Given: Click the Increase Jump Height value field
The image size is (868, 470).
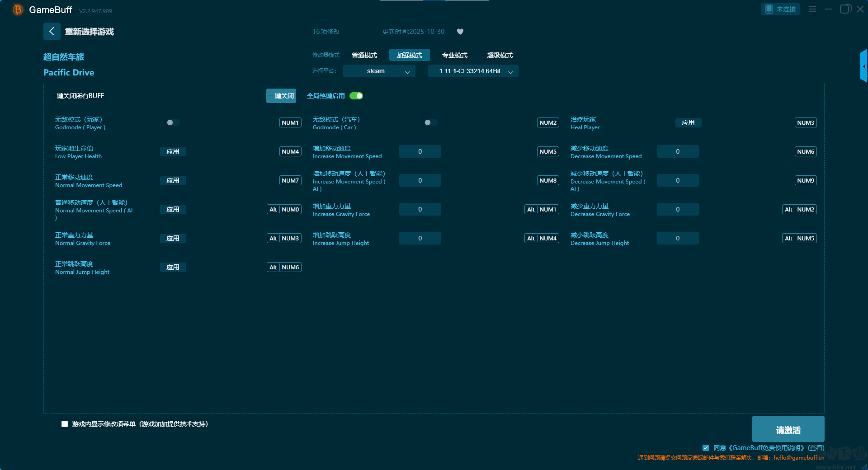Looking at the screenshot, I should tap(420, 238).
